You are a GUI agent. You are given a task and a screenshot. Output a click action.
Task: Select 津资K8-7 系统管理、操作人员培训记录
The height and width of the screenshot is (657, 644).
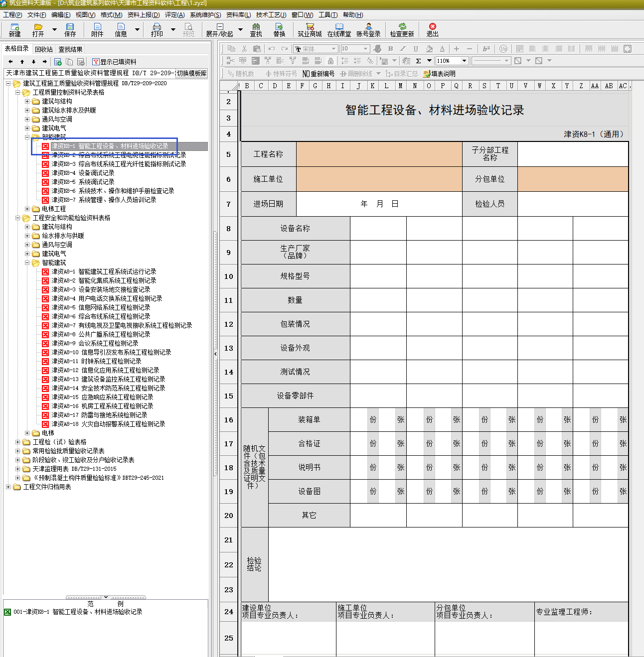tap(104, 200)
